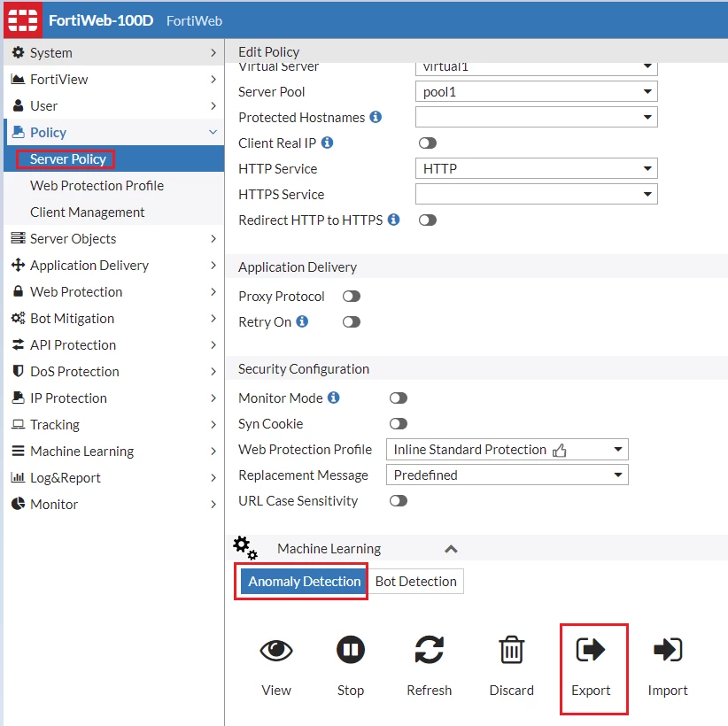This screenshot has height=726, width=728.
Task: Collapse the Machine Learning section chevron
Action: (451, 549)
